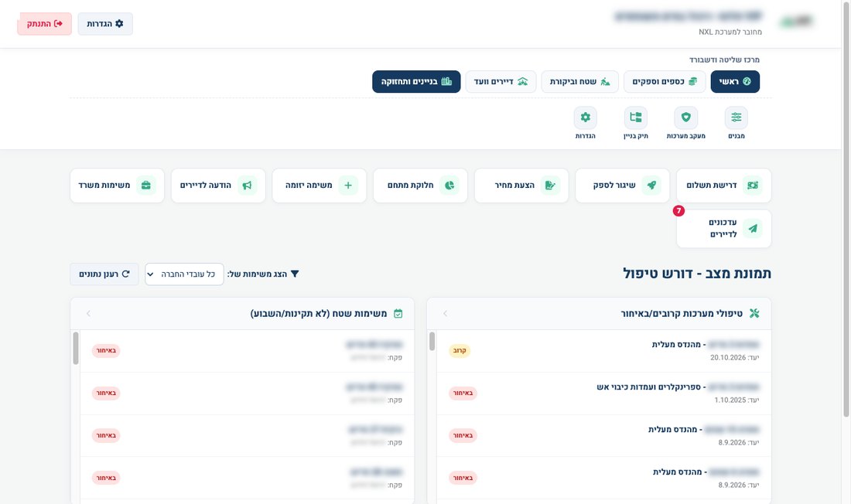Viewport: 851px width, 504px height.
Task: Click the מרכז שליטה ודשבורד label
Action: tap(725, 60)
